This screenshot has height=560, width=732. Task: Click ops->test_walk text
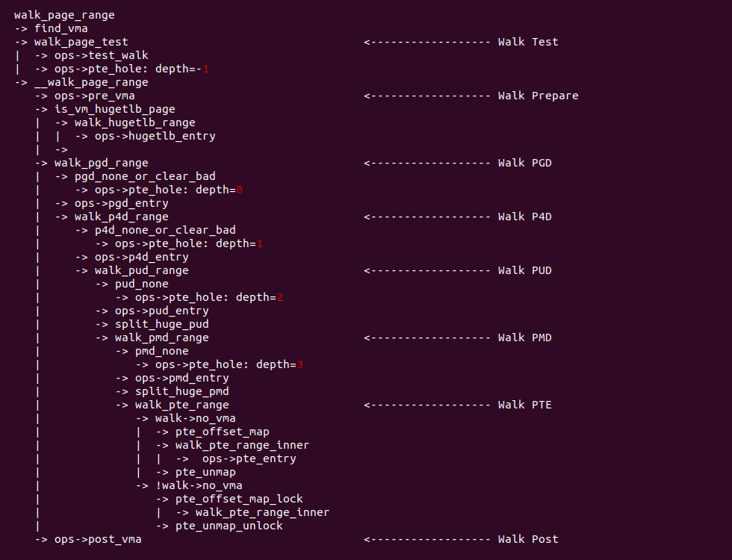[x=101, y=55]
